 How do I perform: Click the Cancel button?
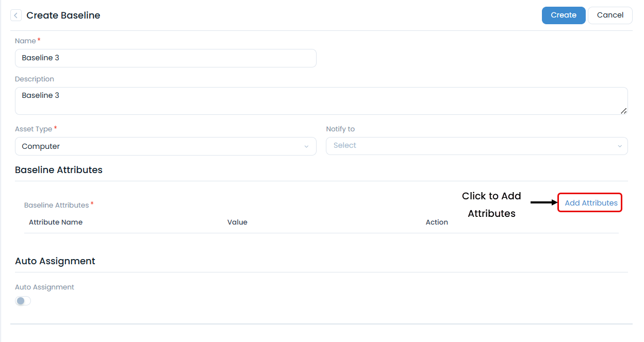[610, 15]
